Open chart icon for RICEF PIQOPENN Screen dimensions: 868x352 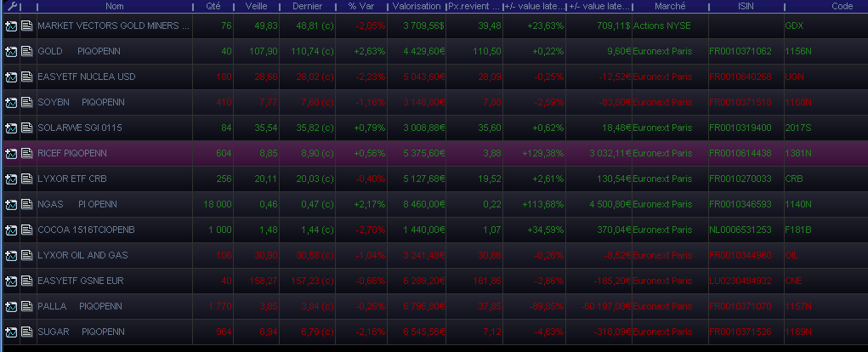pos(11,153)
